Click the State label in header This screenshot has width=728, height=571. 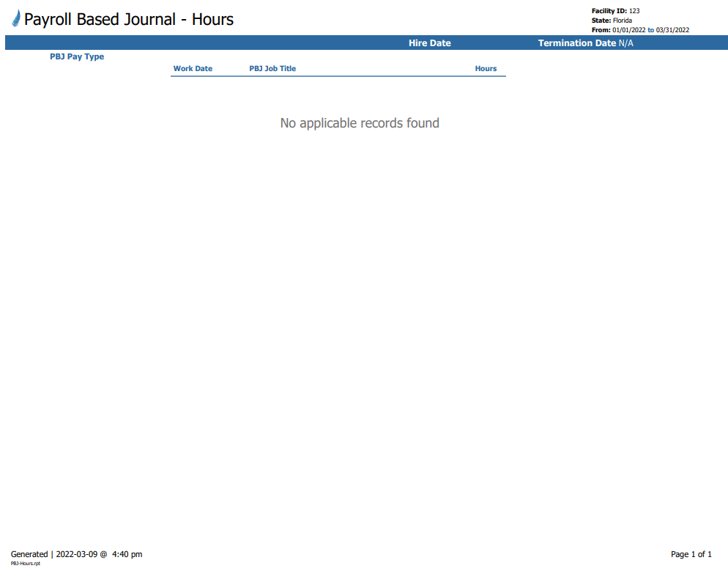tap(601, 21)
